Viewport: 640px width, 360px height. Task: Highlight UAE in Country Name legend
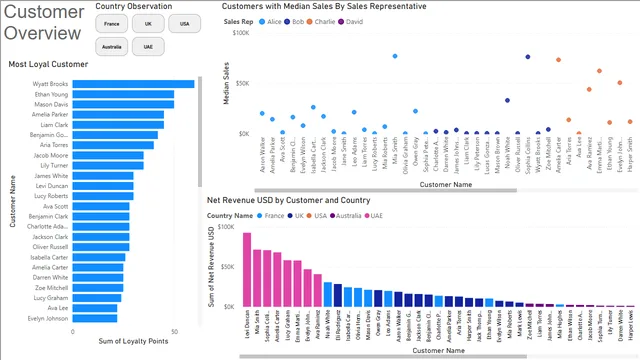(x=367, y=216)
